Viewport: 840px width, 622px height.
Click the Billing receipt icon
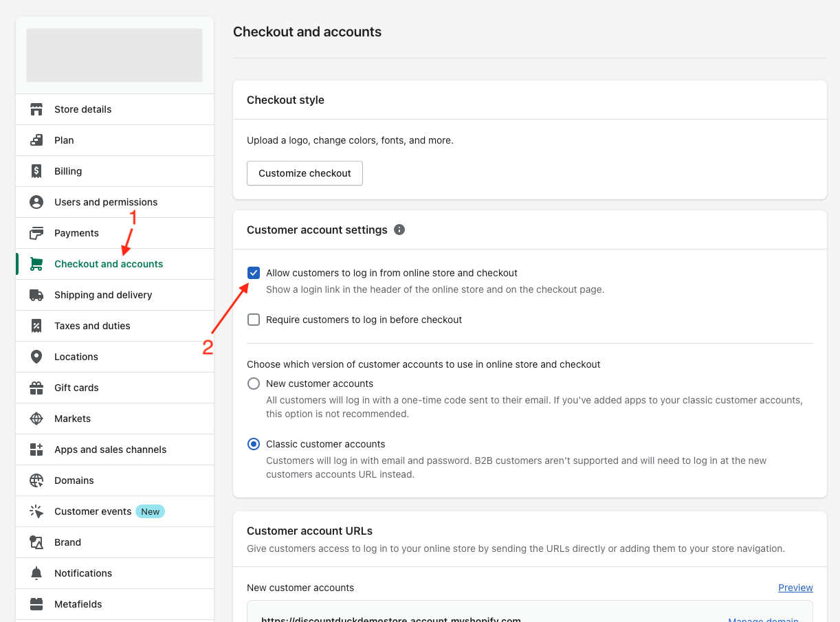(x=36, y=171)
